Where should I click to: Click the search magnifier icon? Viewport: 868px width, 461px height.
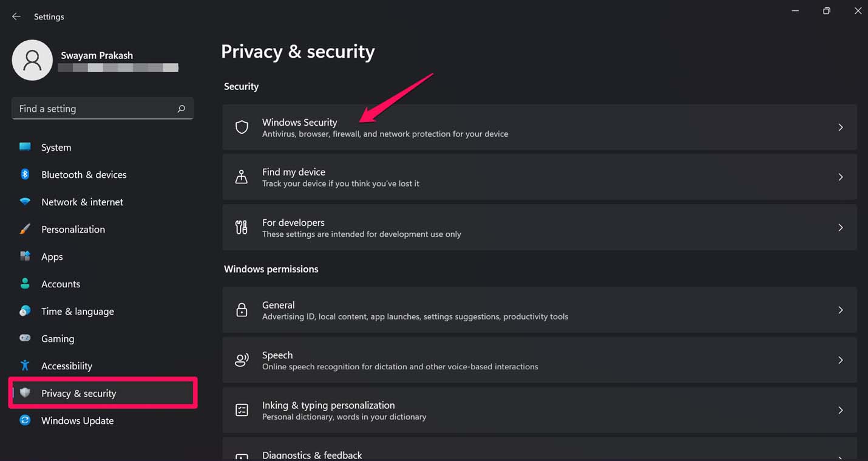tap(181, 109)
